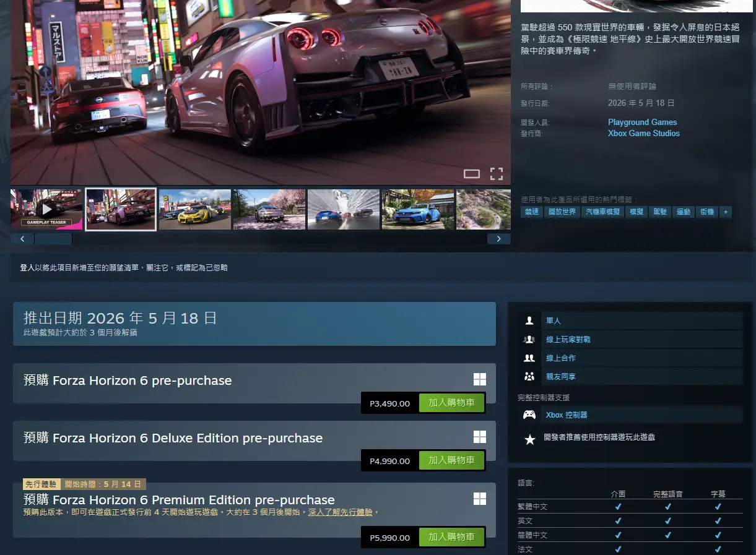Image resolution: width=756 pixels, height=555 pixels.
Task: Select the 開放世界 tag
Action: point(562,212)
